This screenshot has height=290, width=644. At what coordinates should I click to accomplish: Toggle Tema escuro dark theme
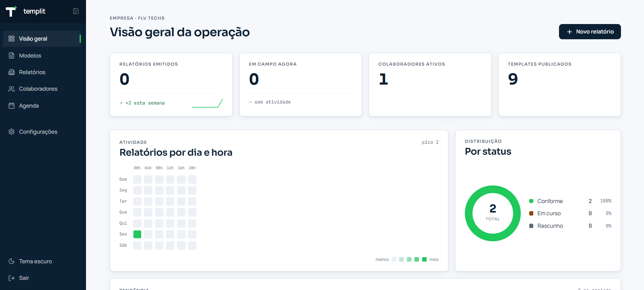(42, 261)
